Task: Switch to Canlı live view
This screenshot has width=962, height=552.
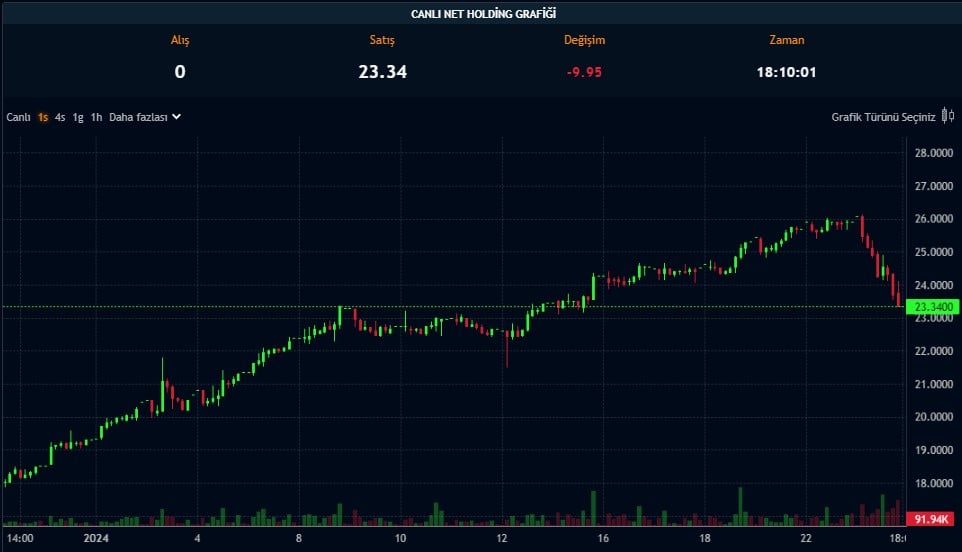Action: [19, 117]
